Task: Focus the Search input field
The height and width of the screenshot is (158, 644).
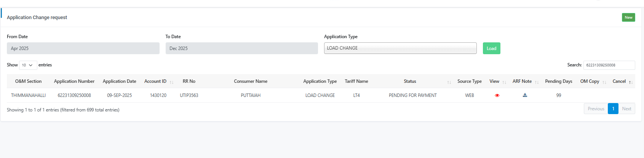Action: click(x=609, y=65)
